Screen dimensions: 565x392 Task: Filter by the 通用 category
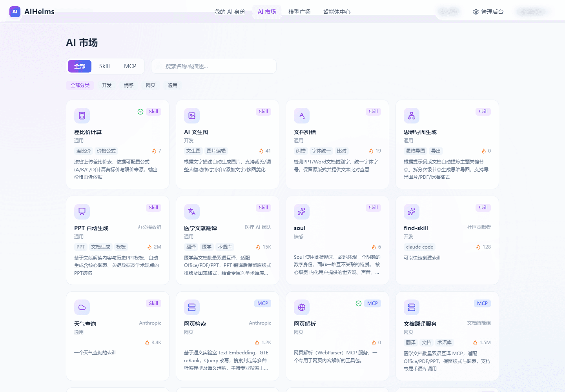point(173,85)
